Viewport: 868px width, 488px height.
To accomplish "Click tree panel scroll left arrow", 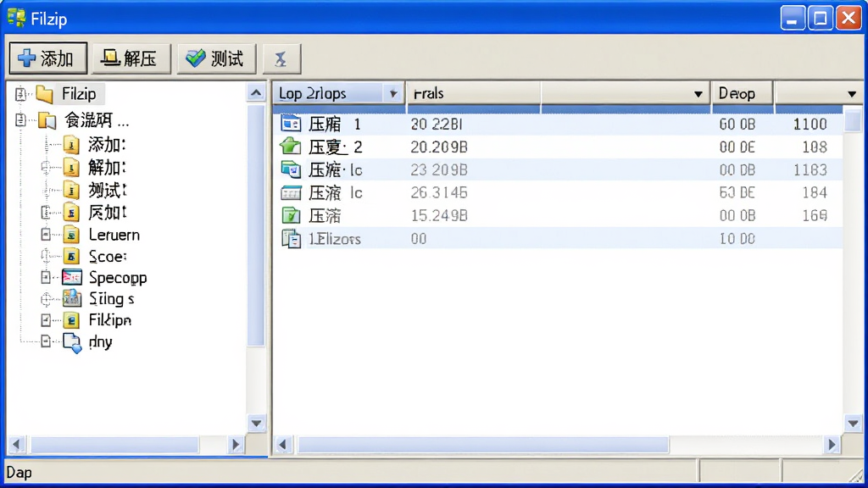I will coord(16,444).
